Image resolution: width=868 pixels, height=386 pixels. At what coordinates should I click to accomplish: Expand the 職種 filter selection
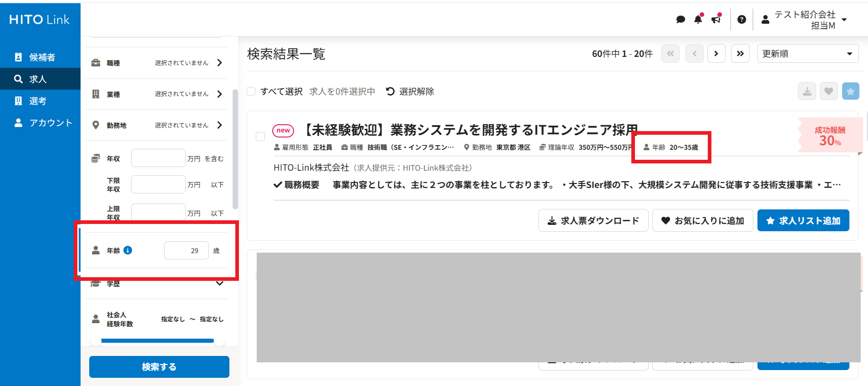click(x=220, y=63)
